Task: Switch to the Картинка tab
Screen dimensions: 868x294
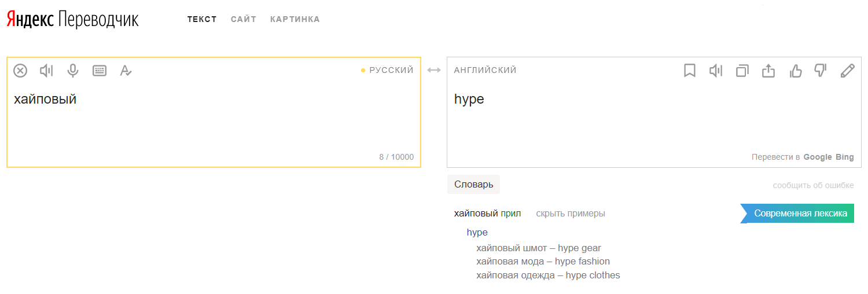Action: pyautogui.click(x=295, y=19)
